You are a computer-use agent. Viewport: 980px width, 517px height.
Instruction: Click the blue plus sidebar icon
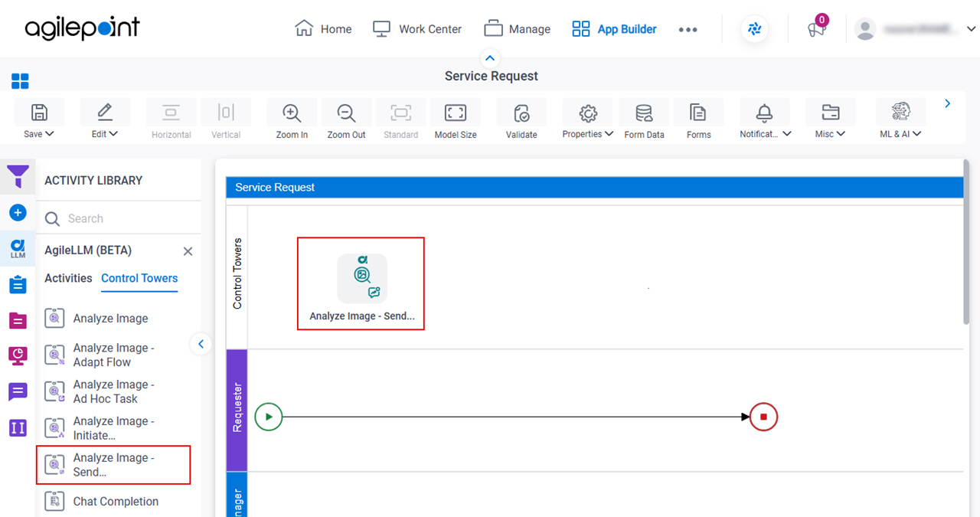(x=18, y=213)
